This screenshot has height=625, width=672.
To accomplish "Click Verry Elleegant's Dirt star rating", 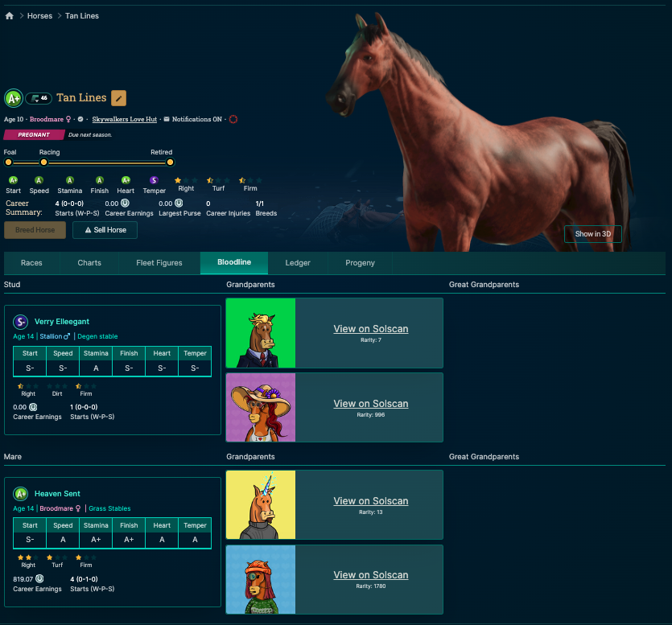I will click(57, 386).
